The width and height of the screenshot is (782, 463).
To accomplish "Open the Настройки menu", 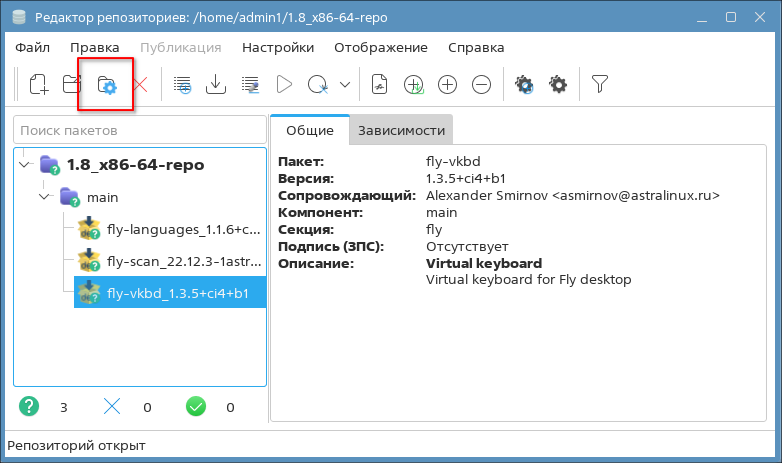I will pyautogui.click(x=277, y=47).
